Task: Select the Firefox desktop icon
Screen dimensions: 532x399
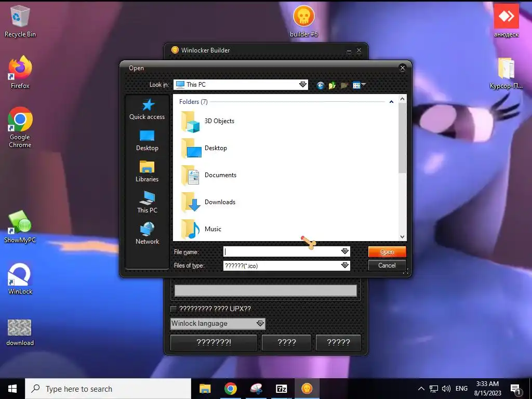Action: pos(20,72)
